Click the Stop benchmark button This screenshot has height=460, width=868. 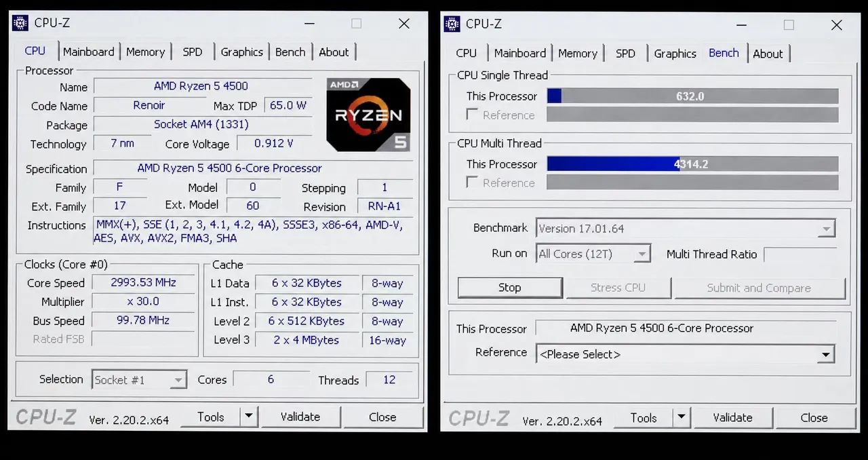(x=510, y=288)
